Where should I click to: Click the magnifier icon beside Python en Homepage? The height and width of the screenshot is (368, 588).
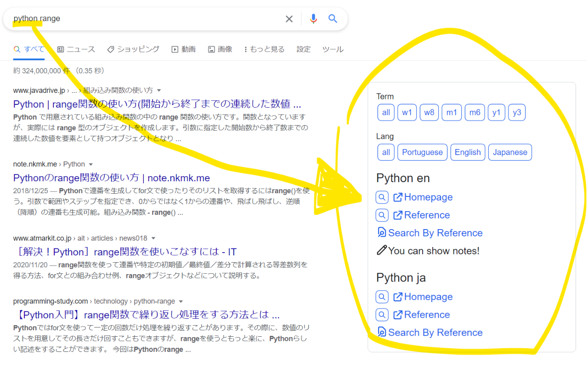pos(382,197)
